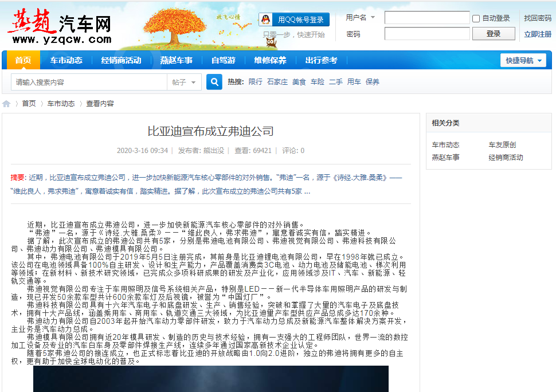Open 经销商活动 in related categories sidebar
This screenshot has height=392, width=556.
click(x=506, y=158)
